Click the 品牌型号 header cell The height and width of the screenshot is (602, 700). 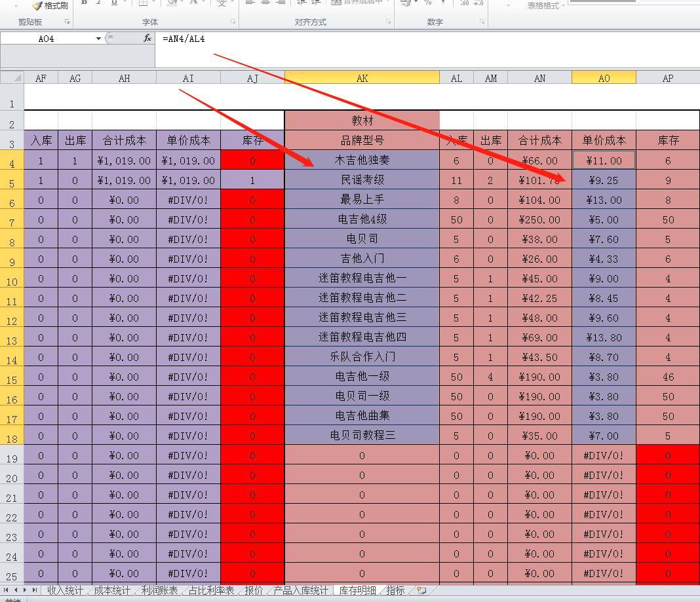[x=362, y=140]
